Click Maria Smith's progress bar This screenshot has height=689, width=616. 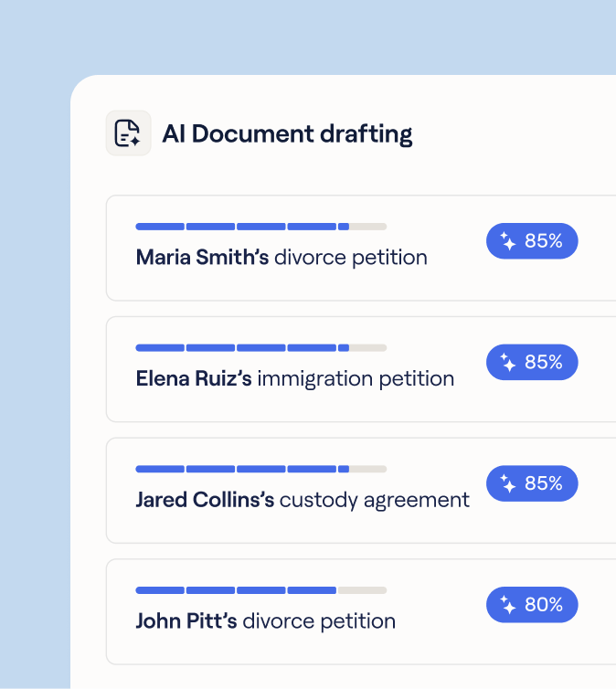(x=260, y=227)
